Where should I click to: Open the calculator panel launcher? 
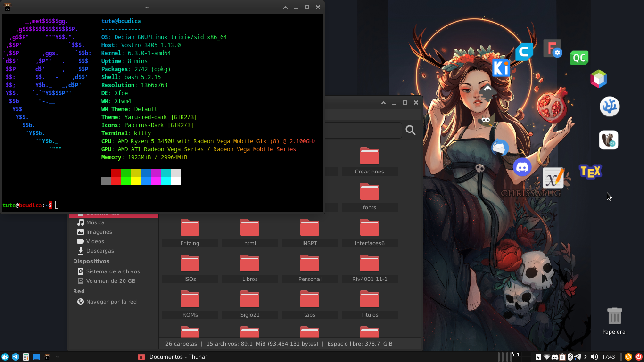click(26, 357)
